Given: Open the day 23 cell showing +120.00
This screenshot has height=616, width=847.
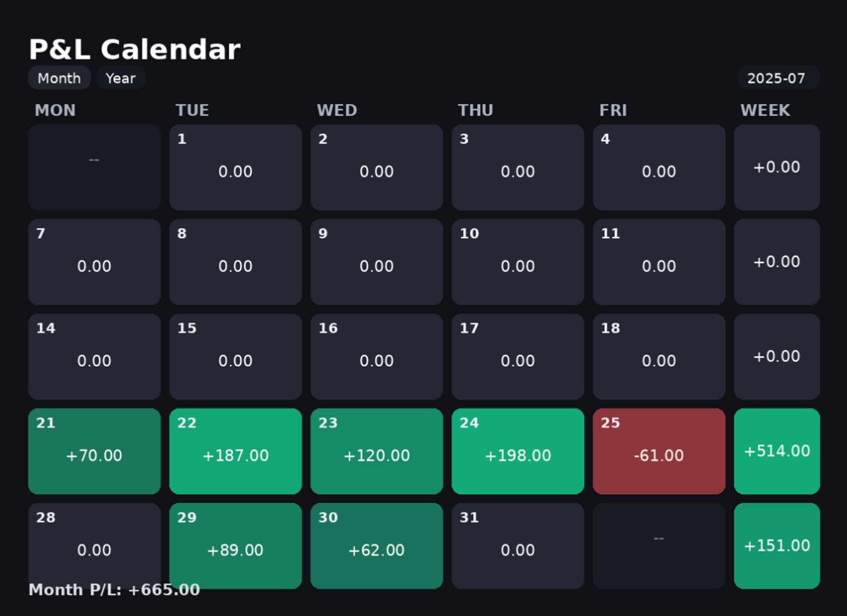Looking at the screenshot, I should coord(377,451).
